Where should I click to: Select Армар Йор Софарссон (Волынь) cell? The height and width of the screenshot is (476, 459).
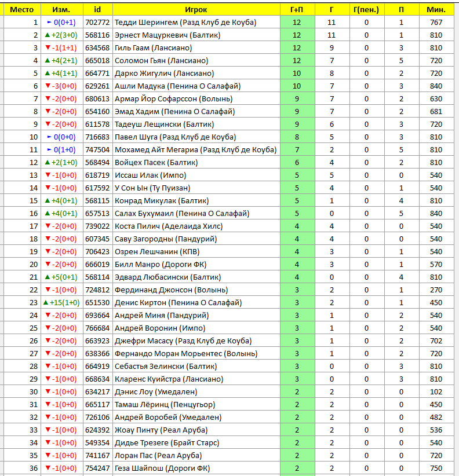(196, 98)
